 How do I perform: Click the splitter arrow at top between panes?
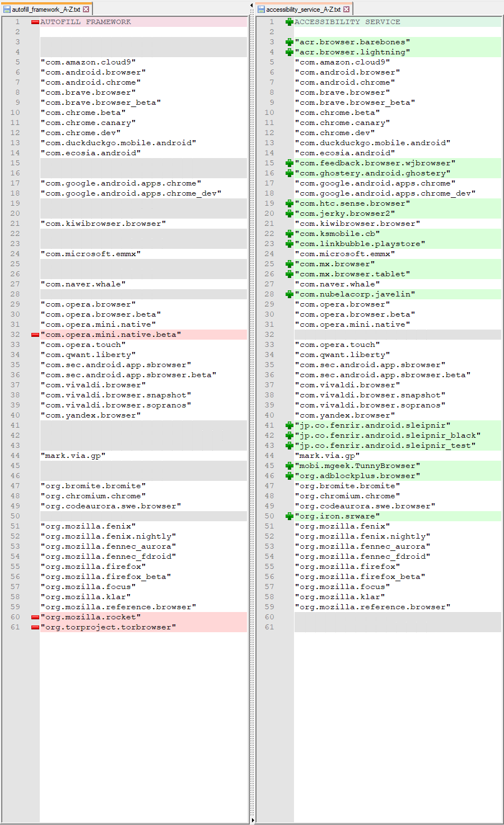252,6
